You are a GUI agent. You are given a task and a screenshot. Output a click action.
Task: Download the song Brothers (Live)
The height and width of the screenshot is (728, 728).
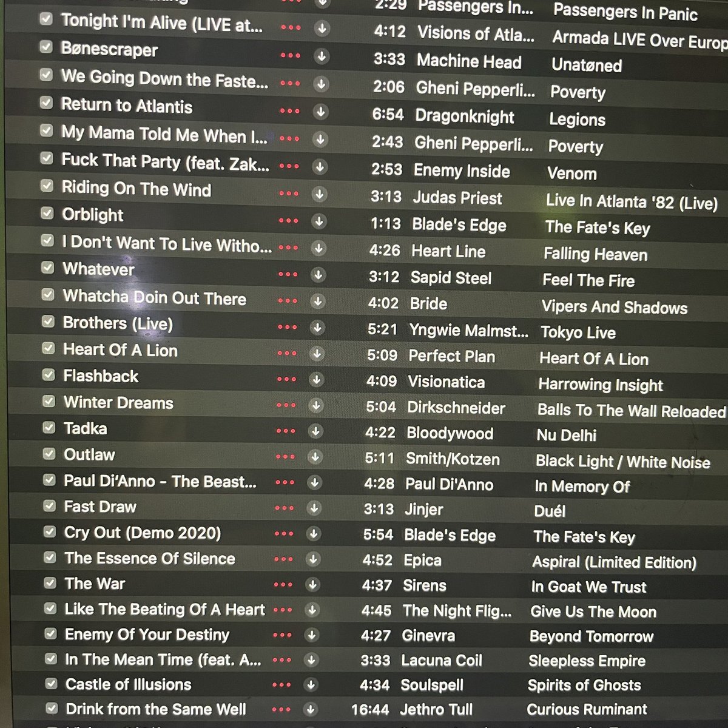(317, 328)
